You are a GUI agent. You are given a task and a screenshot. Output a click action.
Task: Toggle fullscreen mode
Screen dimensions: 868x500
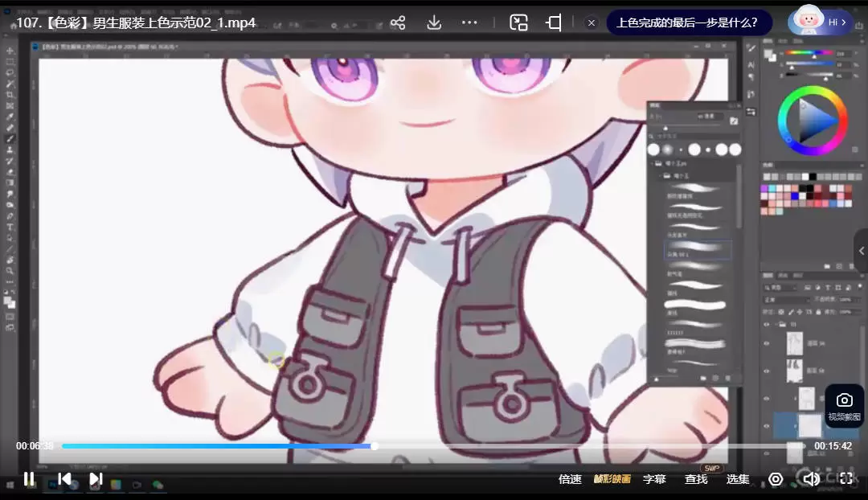click(845, 479)
